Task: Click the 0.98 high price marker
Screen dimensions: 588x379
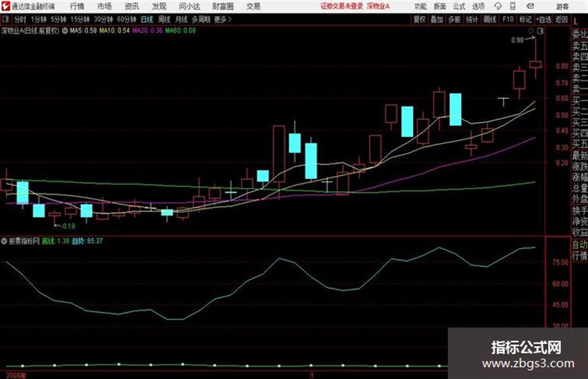Action: 517,40
